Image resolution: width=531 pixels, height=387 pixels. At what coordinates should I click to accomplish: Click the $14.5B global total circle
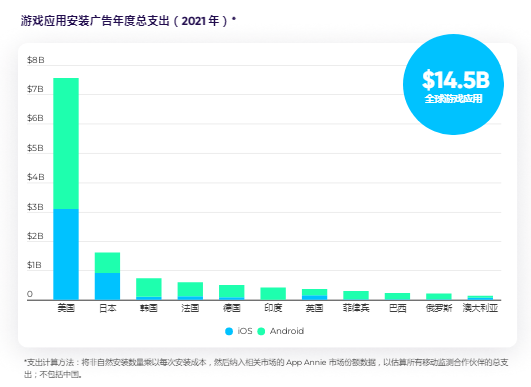click(453, 84)
